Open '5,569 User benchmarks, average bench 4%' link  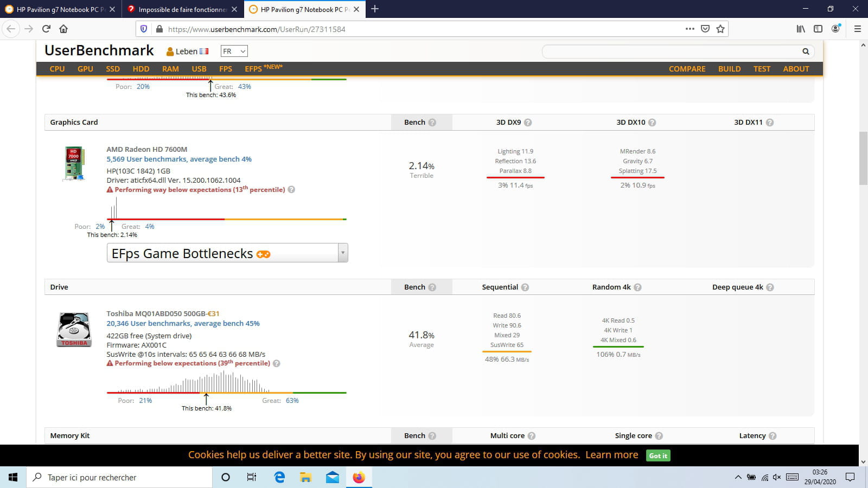(x=179, y=159)
